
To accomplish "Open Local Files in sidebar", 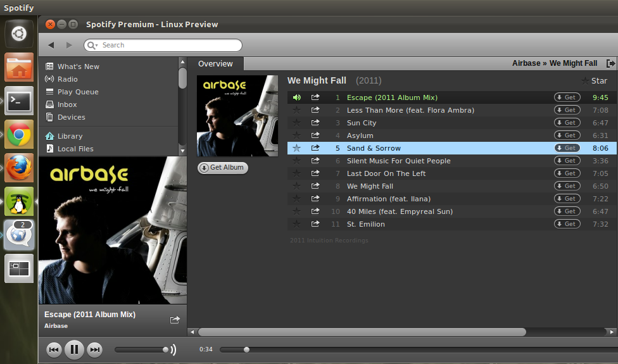I will tap(75, 149).
